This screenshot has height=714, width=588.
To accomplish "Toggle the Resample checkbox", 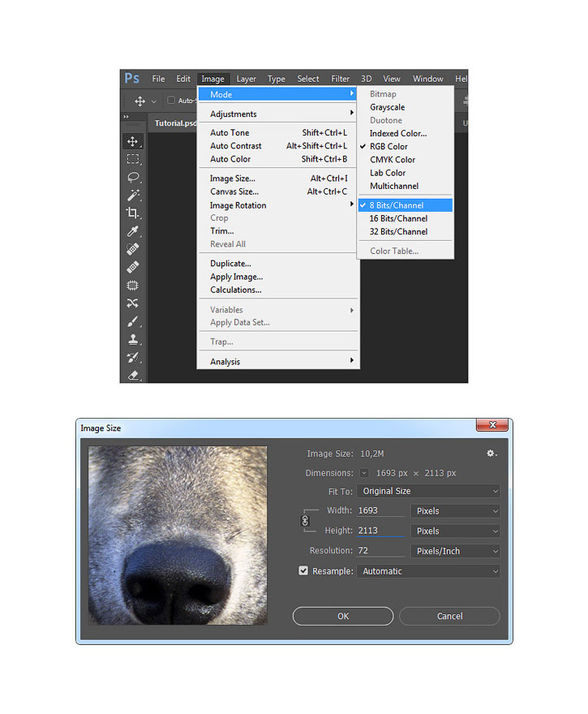I will point(303,570).
